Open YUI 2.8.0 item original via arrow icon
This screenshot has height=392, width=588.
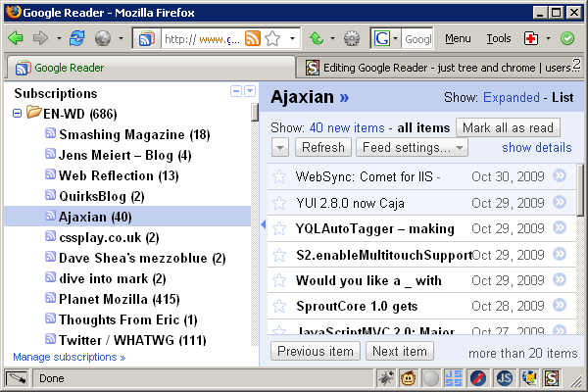(560, 202)
